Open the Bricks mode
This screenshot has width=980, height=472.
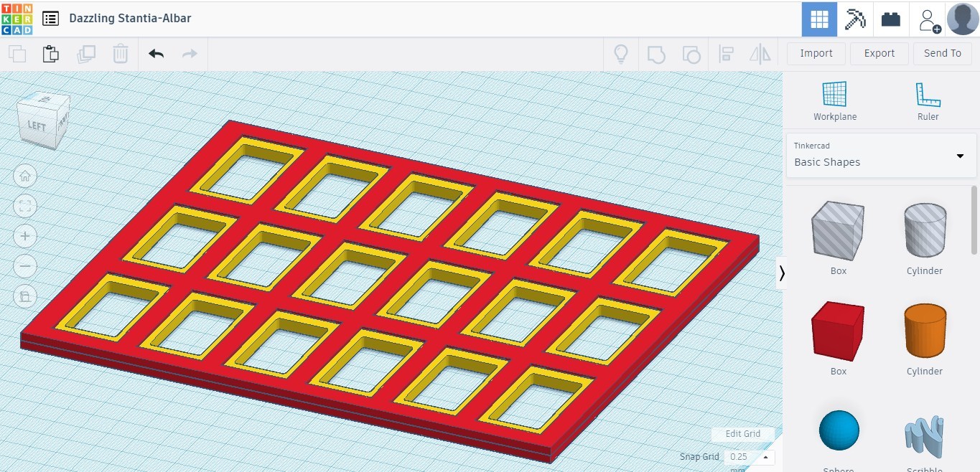pyautogui.click(x=891, y=19)
